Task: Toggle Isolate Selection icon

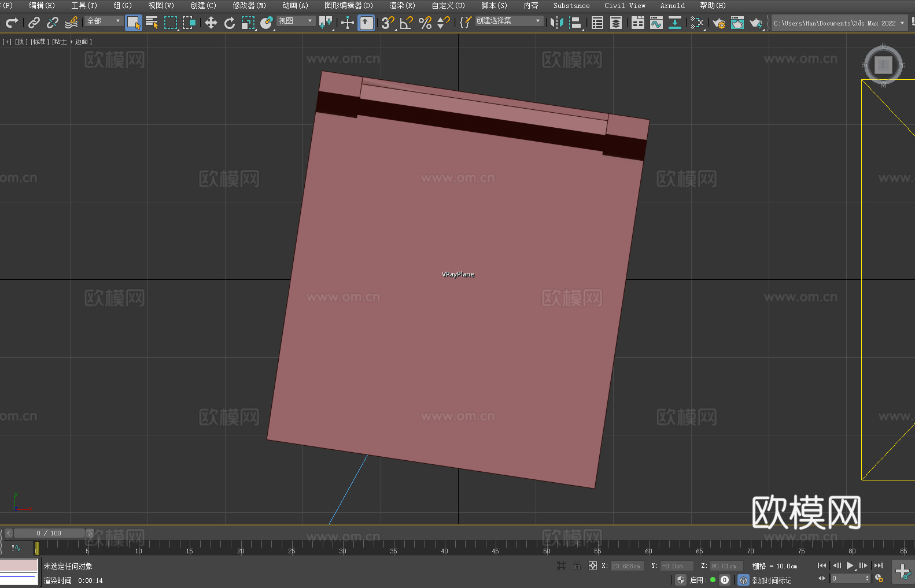Action: tap(562, 565)
